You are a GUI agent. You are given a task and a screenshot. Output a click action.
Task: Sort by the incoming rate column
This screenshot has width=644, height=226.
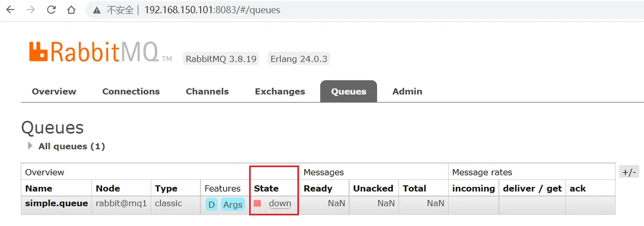(x=473, y=188)
